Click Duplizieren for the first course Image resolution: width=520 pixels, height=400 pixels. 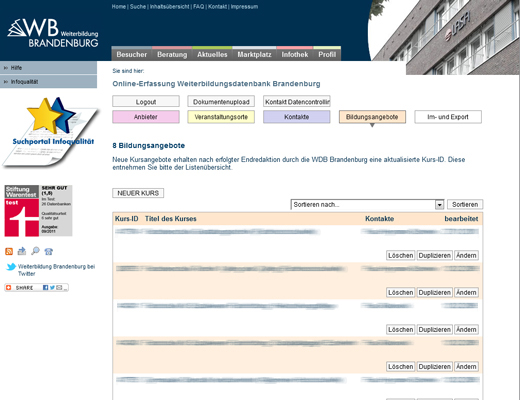tap(435, 255)
